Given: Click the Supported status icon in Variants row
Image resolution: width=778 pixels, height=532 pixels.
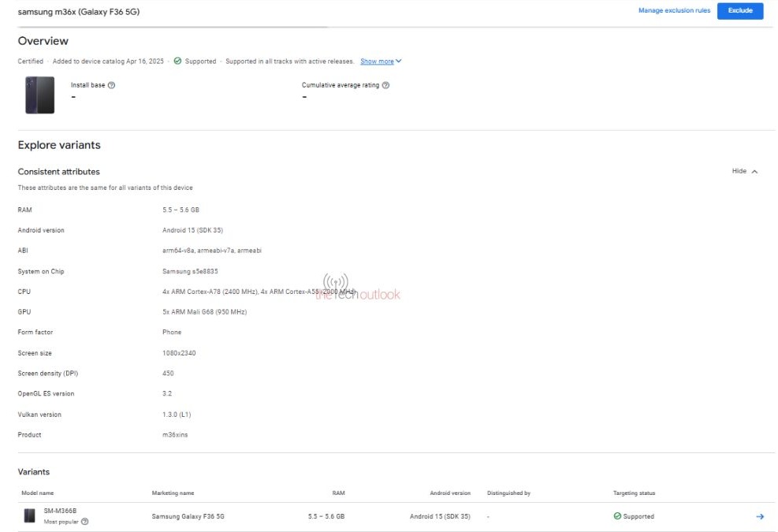Looking at the screenshot, I should tap(617, 516).
